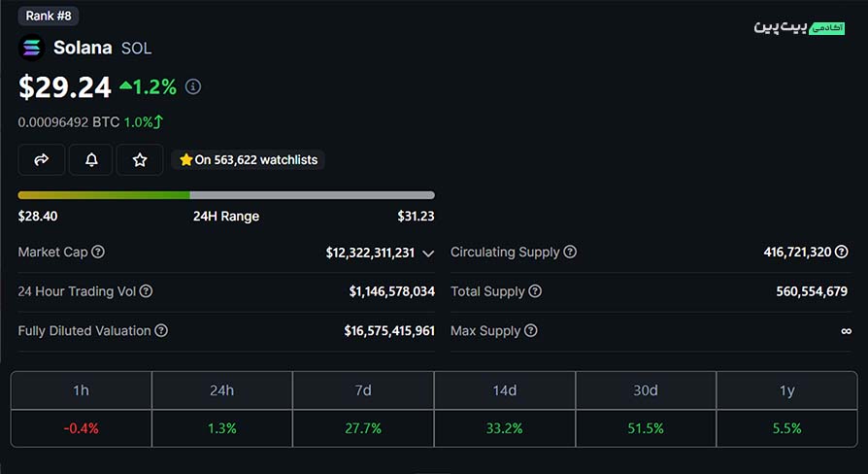Image resolution: width=868 pixels, height=474 pixels.
Task: Click the Rank #8 badge
Action: point(49,17)
